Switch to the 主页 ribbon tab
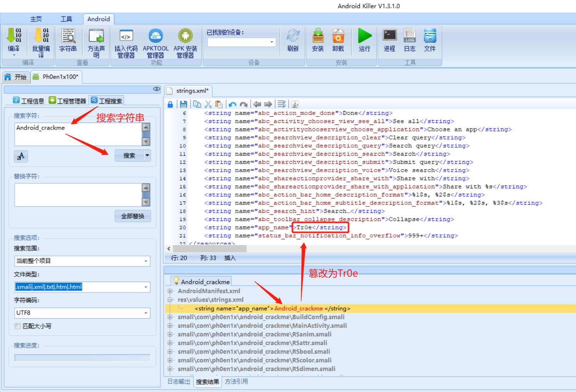576x392 pixels. pos(36,19)
